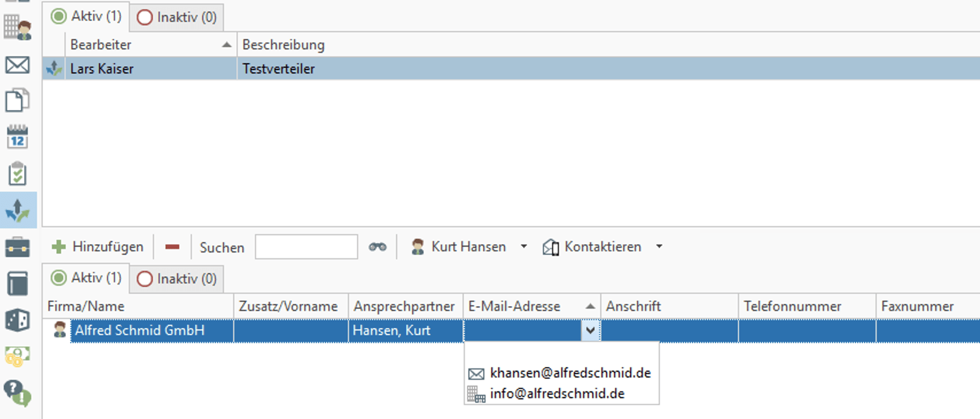Viewport: 980px width, 419px height.
Task: Open the help question mark sidebar icon
Action: pyautogui.click(x=17, y=393)
